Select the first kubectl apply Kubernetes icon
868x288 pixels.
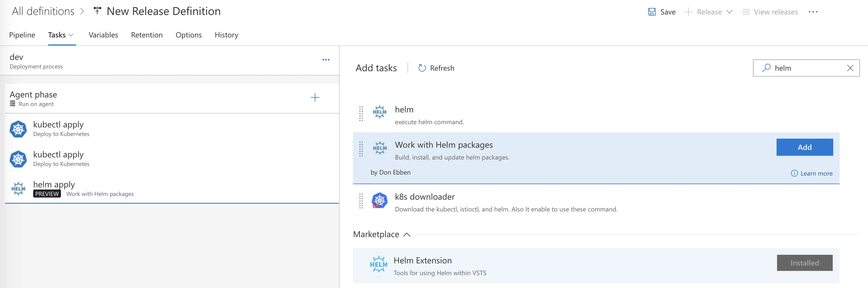[18, 129]
